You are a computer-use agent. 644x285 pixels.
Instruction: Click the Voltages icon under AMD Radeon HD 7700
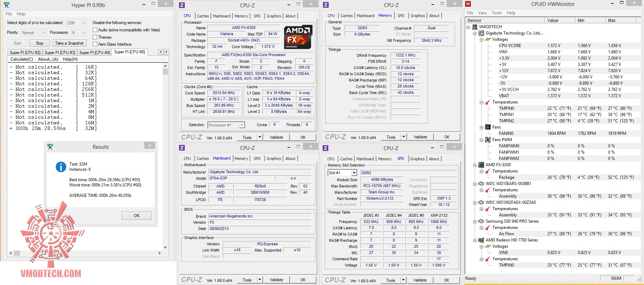[488, 246]
